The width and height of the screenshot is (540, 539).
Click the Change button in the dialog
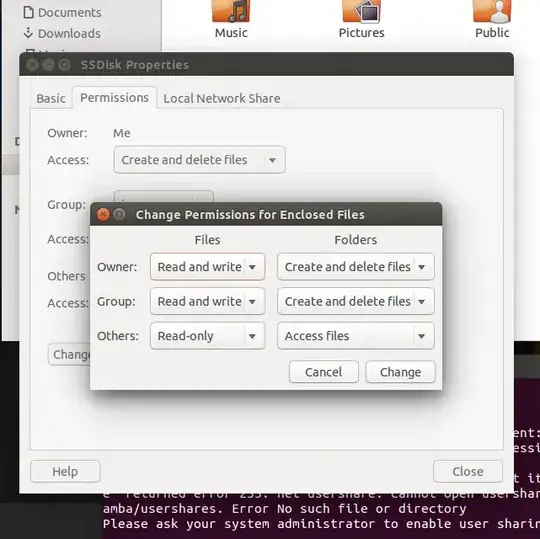pyautogui.click(x=401, y=372)
